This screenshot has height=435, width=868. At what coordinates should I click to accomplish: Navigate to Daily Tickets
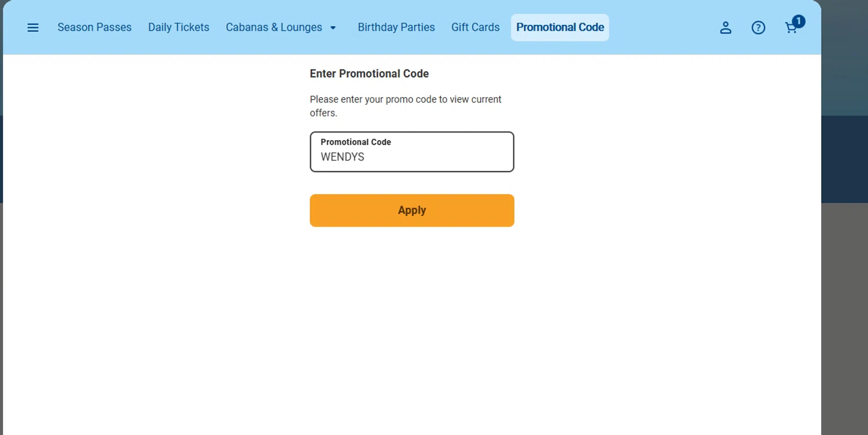(178, 27)
